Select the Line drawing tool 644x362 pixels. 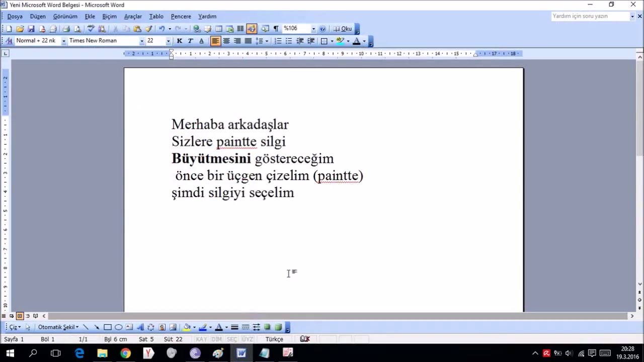pos(86,327)
